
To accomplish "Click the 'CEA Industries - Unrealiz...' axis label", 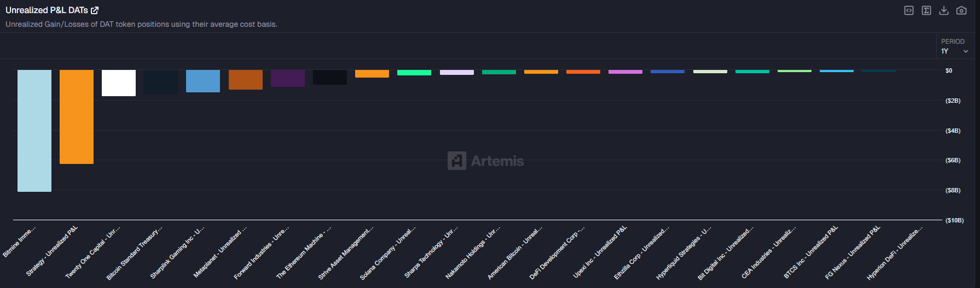I will coord(769,252).
